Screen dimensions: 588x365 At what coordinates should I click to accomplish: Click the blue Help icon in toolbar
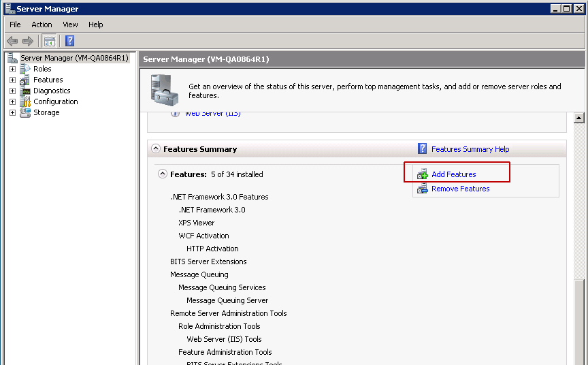(x=69, y=41)
